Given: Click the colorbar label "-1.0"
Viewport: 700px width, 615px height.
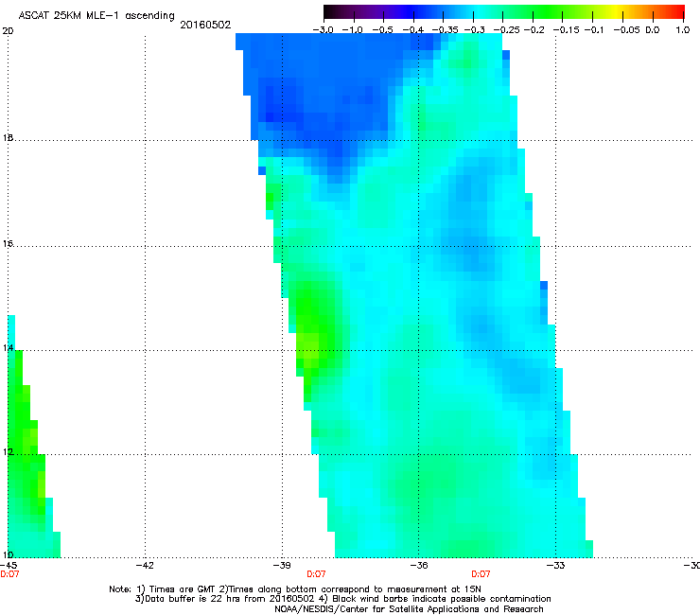Looking at the screenshot, I should 353,30.
